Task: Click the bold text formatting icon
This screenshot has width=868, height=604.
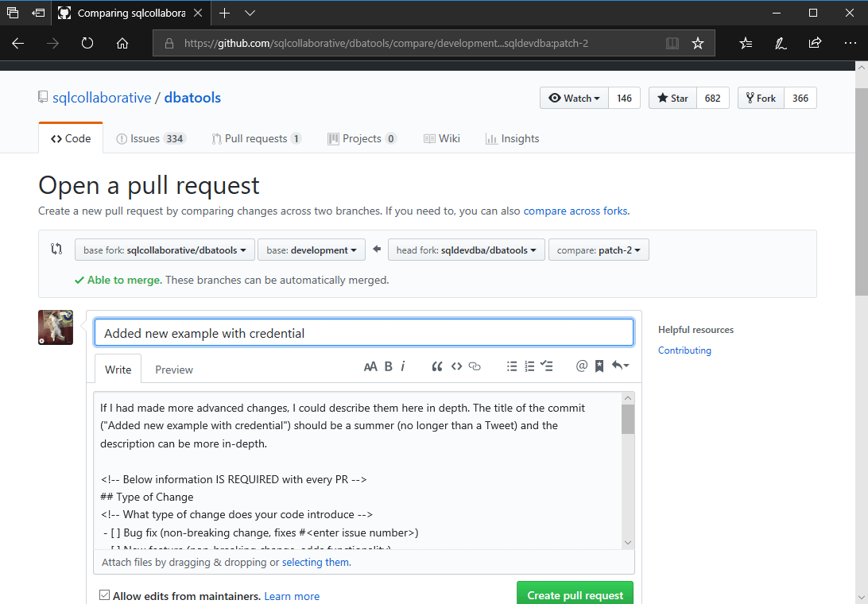Action: click(x=389, y=366)
